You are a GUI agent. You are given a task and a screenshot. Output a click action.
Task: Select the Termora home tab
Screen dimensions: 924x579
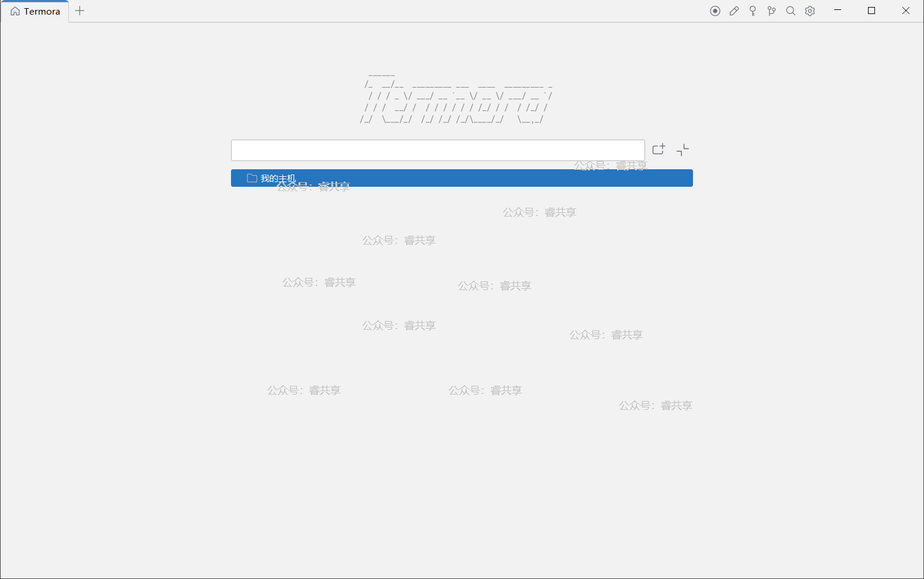[35, 12]
